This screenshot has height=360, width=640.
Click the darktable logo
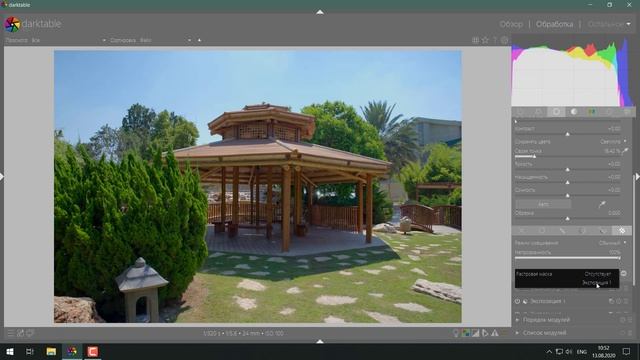12,24
